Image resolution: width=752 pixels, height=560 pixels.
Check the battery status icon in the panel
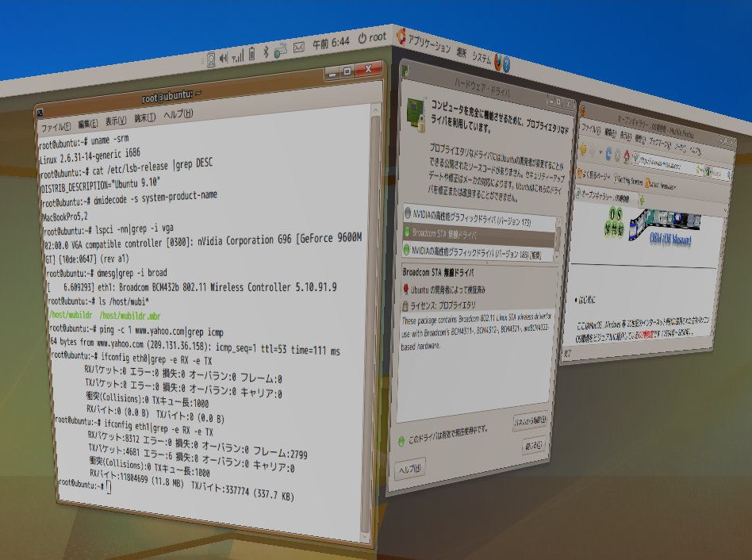(x=251, y=54)
